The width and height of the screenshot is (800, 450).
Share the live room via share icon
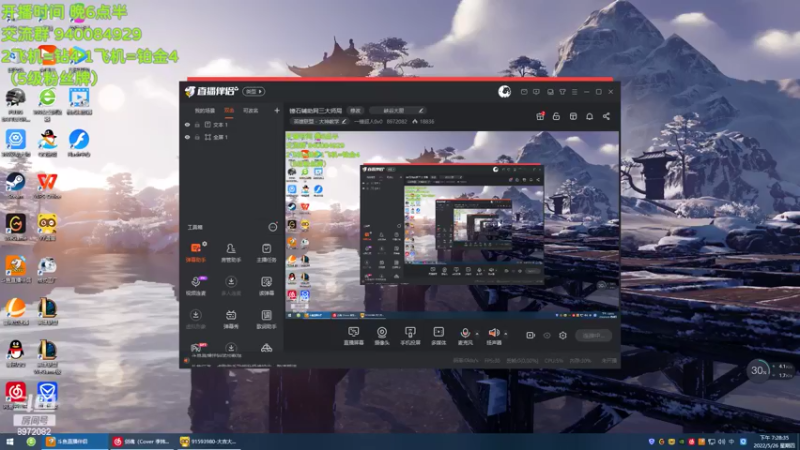point(606,116)
